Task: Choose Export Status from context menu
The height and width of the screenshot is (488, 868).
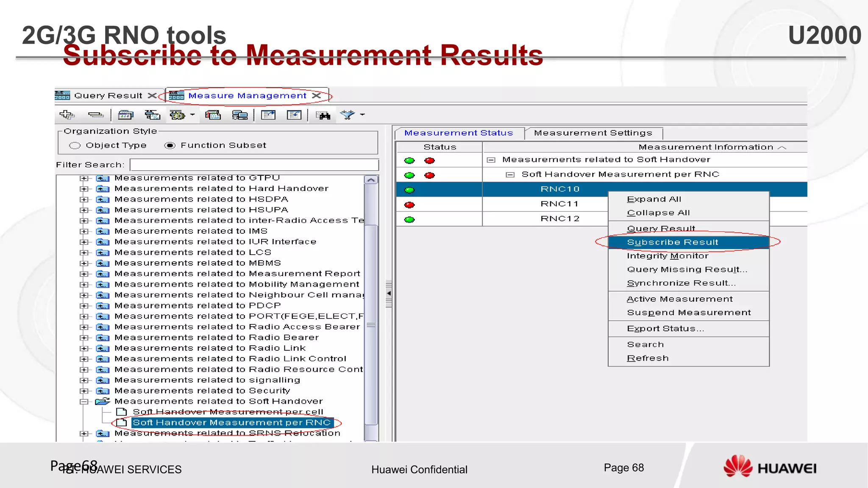Action: (x=688, y=329)
